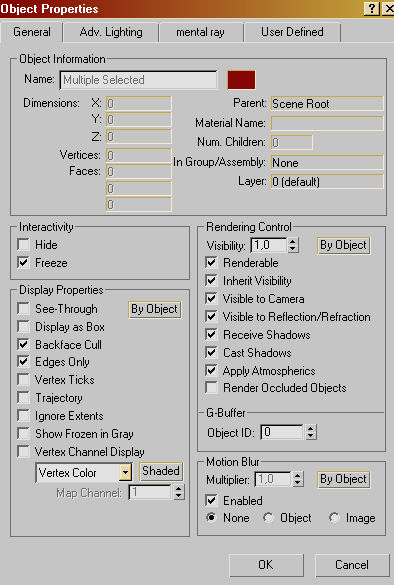
Task: Adjust the Motion Blur Multiplier spinner
Action: tap(297, 479)
